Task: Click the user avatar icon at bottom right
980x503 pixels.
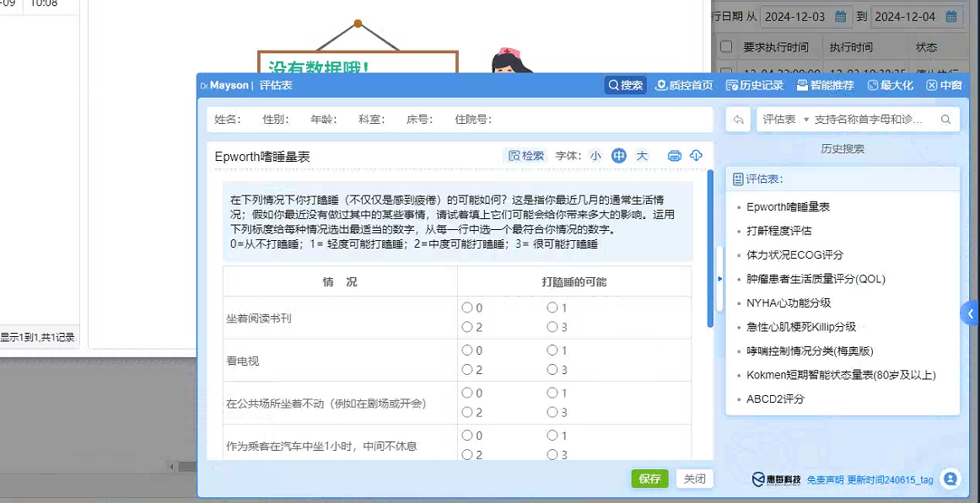Action: pos(950,479)
